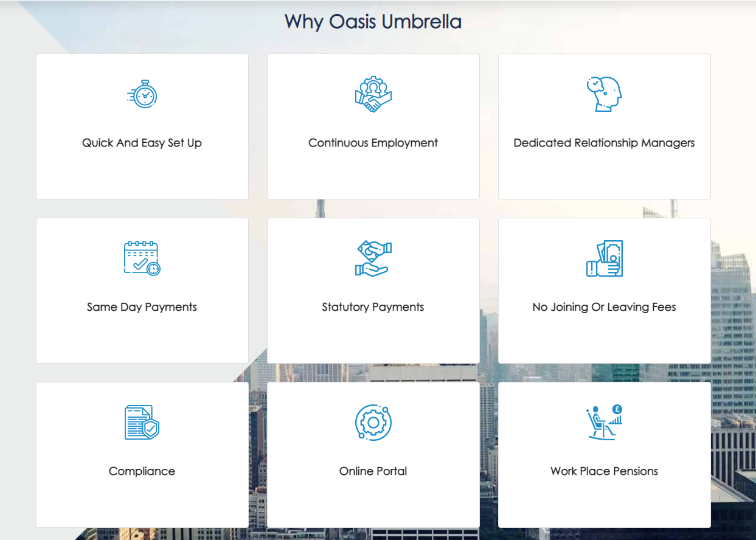Click the calendar checkmark icon above Same Day Payments
This screenshot has height=540, width=756.
click(142, 257)
